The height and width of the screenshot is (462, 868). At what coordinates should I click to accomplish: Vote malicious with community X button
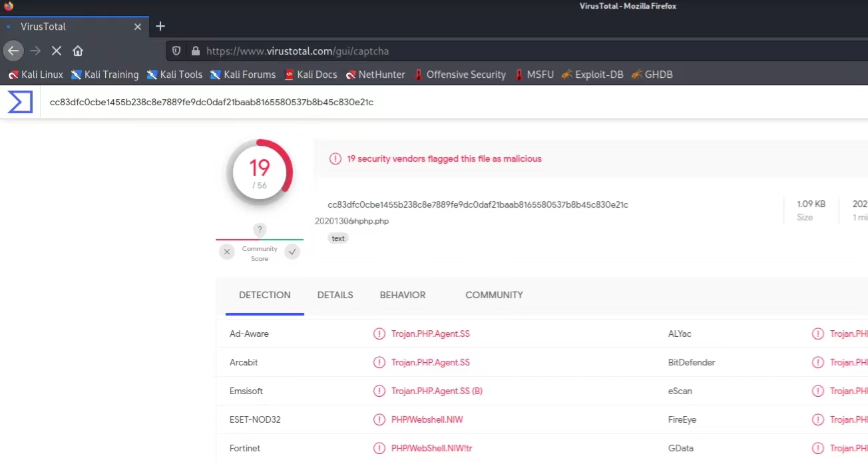[x=228, y=252]
